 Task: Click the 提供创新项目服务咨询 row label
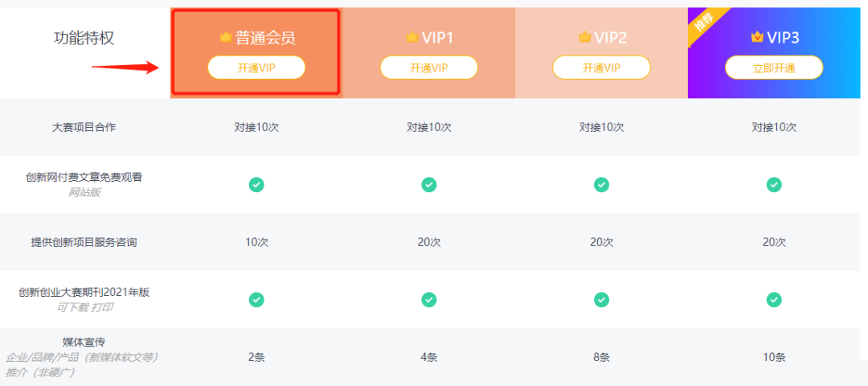84,242
